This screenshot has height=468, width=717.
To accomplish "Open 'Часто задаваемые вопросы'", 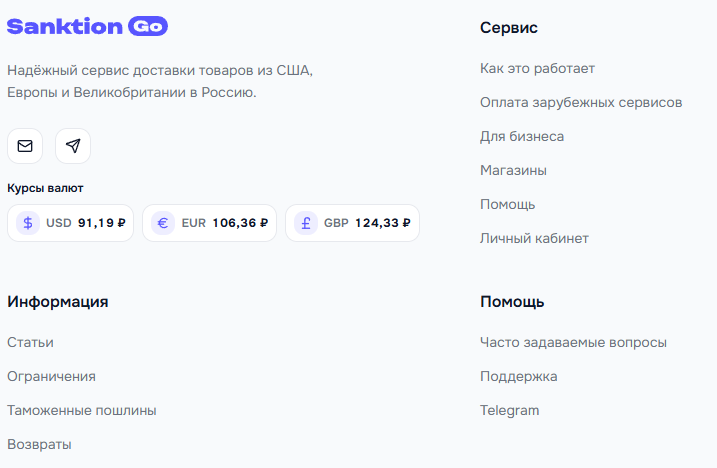I will coord(573,343).
